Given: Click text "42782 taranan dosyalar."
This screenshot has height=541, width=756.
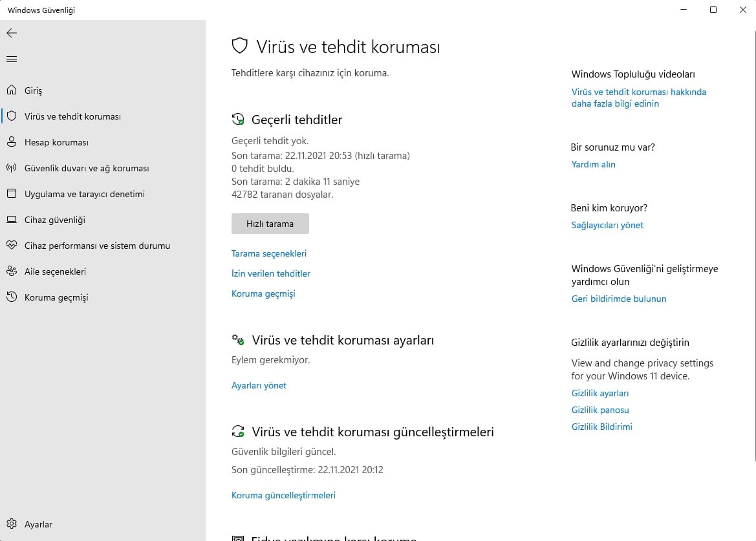Looking at the screenshot, I should pyautogui.click(x=283, y=195).
